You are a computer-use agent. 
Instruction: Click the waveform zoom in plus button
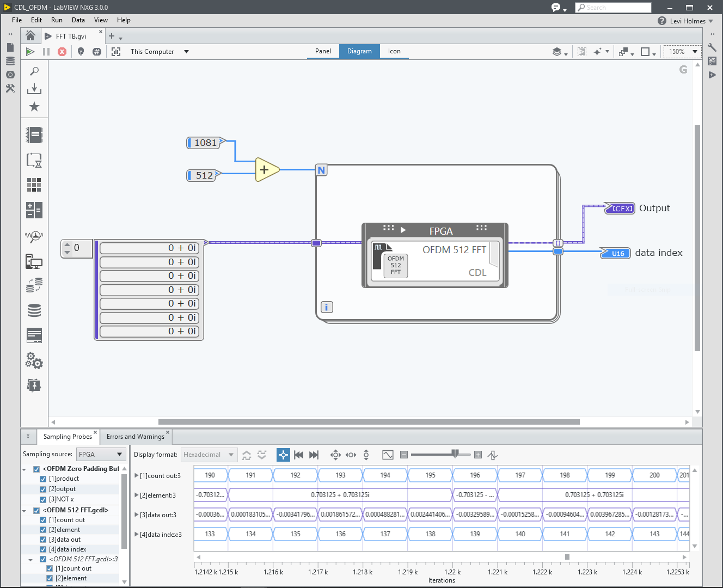point(478,455)
